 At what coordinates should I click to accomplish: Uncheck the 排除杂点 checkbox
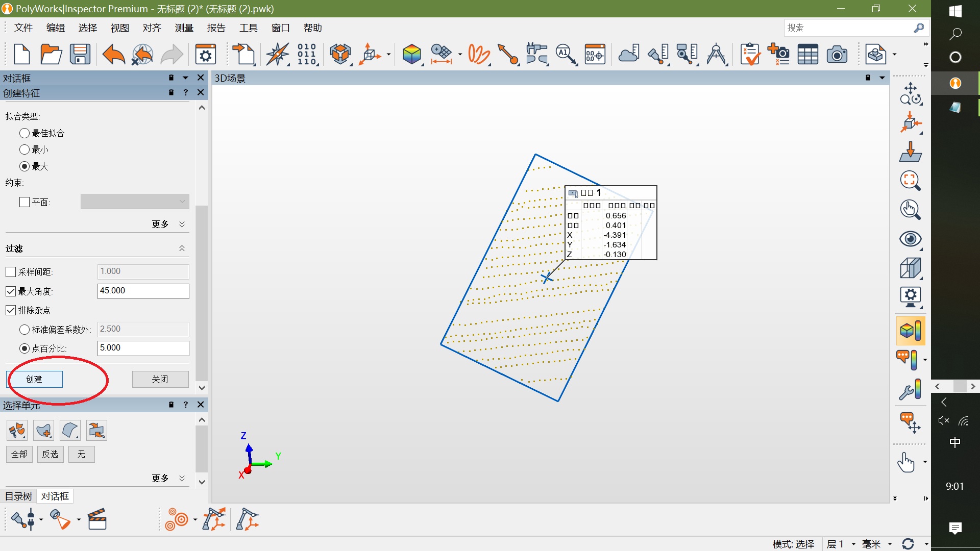point(11,310)
